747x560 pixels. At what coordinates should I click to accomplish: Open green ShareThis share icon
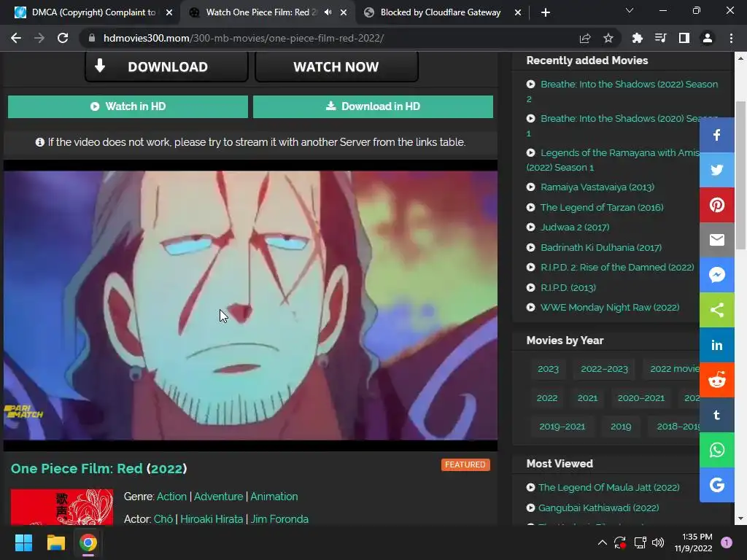pos(716,310)
